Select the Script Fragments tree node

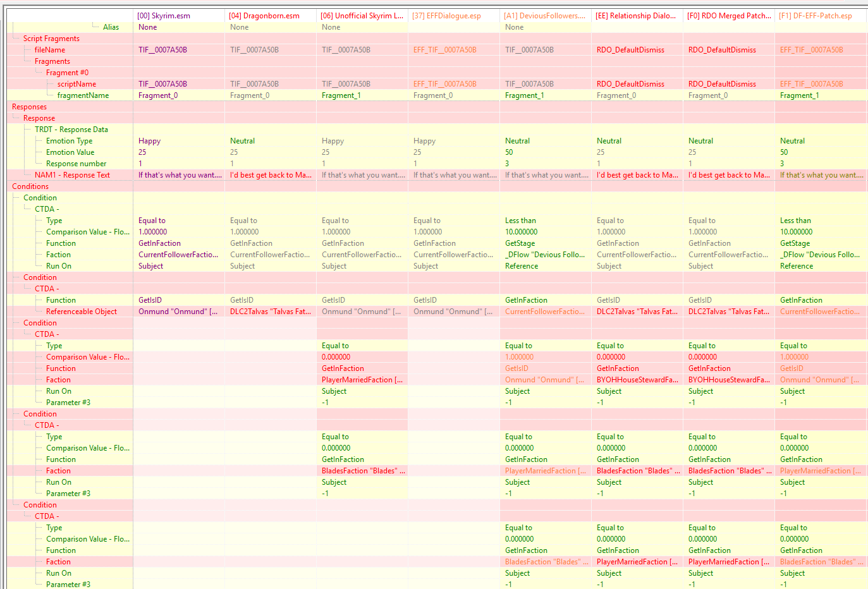click(x=51, y=39)
